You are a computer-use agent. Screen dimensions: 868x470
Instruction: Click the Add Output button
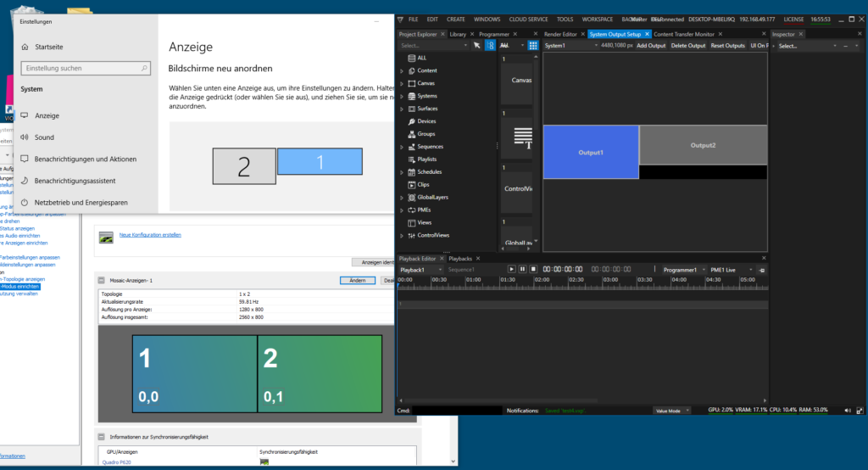pos(651,45)
